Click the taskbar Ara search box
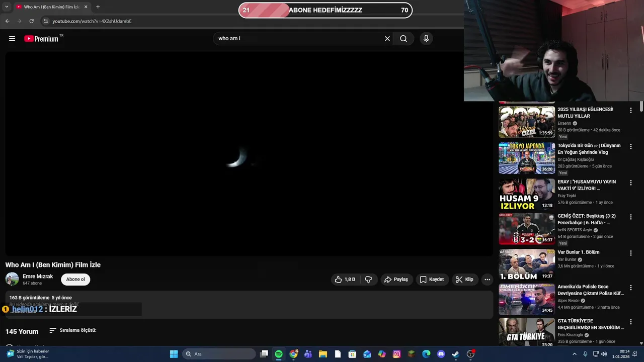The width and height of the screenshot is (644, 362). [x=219, y=354]
